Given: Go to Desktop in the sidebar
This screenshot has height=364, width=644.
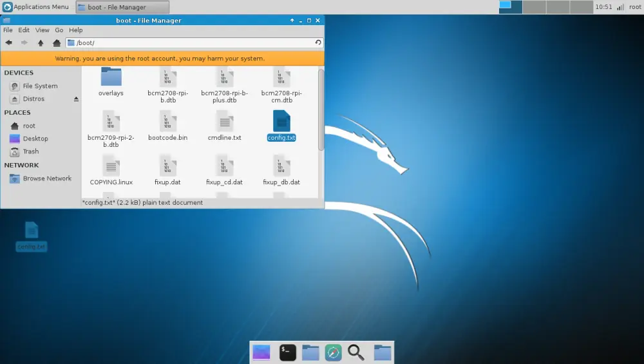Looking at the screenshot, I should pos(35,139).
